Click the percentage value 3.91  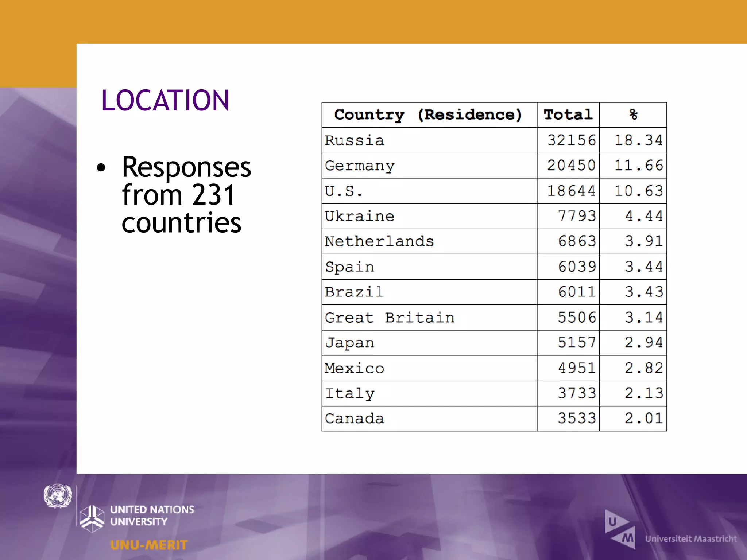click(x=644, y=241)
